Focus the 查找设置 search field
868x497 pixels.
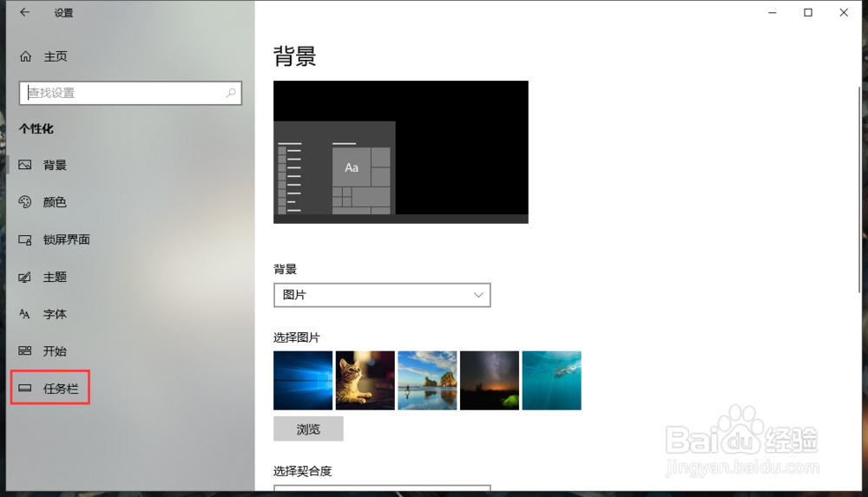[x=131, y=93]
